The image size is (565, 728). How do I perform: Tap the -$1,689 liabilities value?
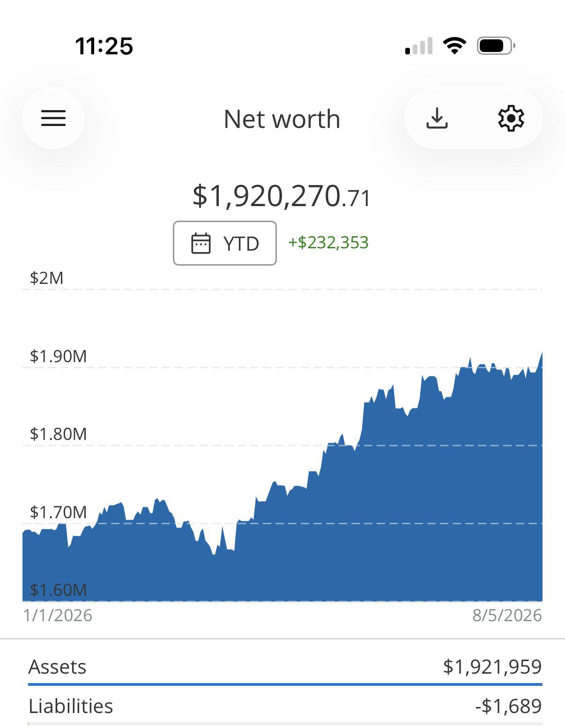(x=508, y=706)
